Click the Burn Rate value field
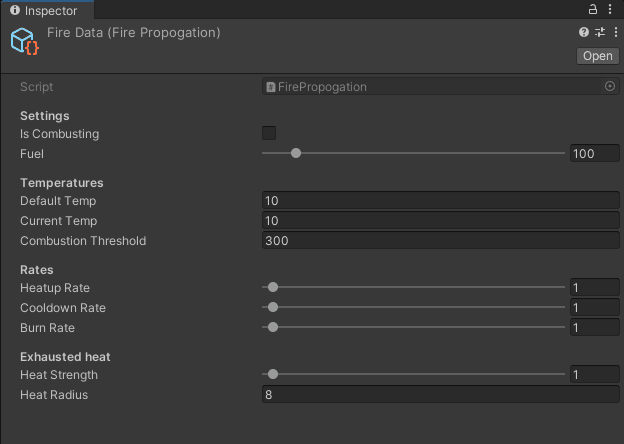This screenshot has width=624, height=444. pyautogui.click(x=595, y=327)
